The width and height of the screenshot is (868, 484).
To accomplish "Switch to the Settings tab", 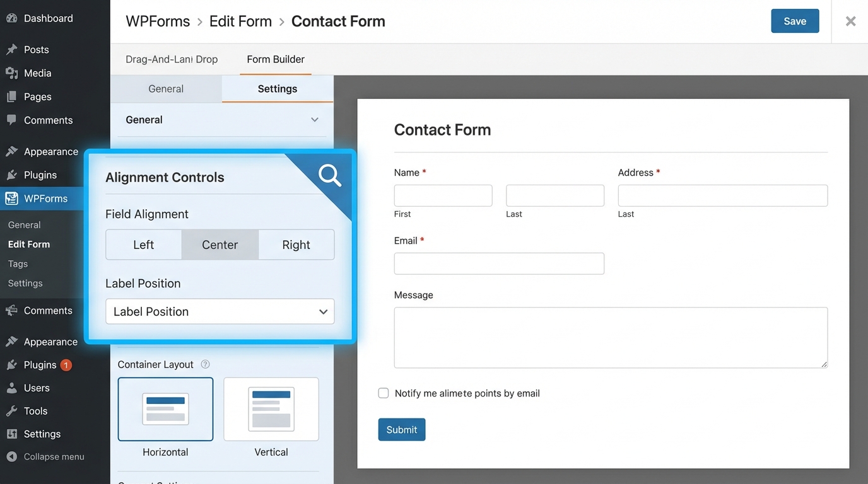I will tap(277, 88).
